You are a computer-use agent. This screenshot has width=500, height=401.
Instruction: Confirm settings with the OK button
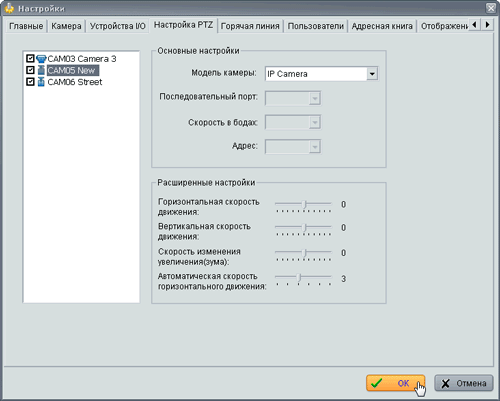(395, 383)
